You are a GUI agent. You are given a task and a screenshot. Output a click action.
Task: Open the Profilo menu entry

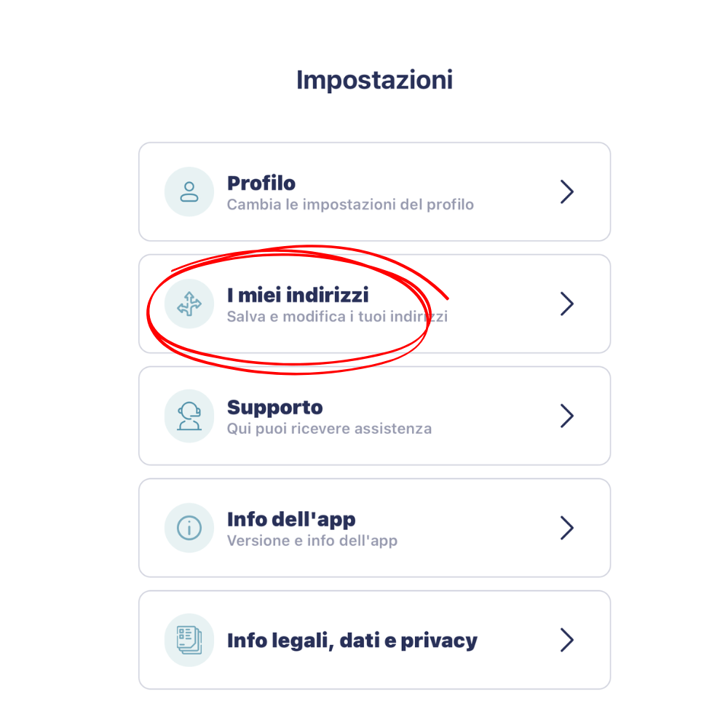261,183
